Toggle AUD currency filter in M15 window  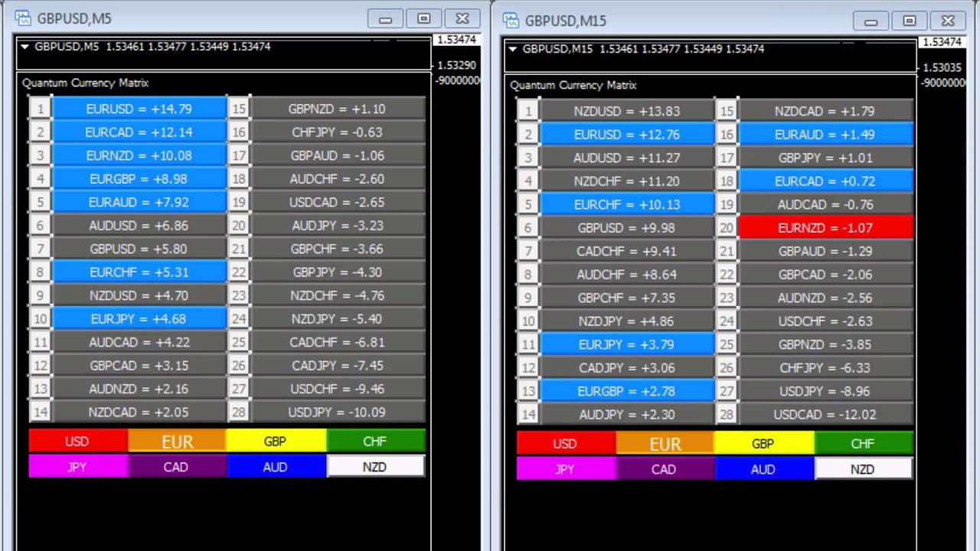pos(763,469)
